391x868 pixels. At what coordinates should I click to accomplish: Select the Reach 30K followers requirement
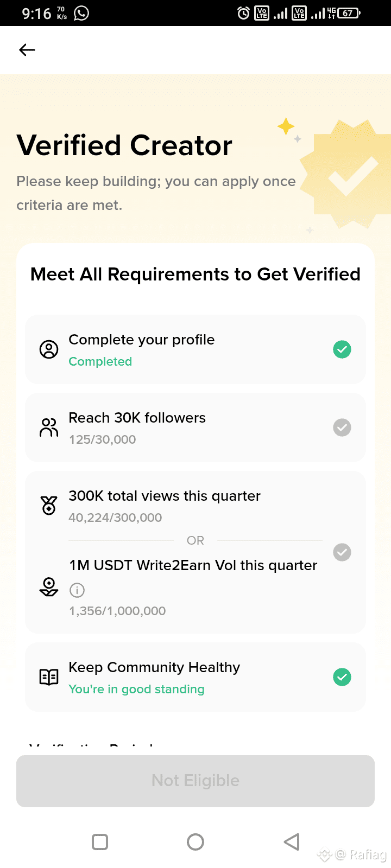[x=137, y=418]
